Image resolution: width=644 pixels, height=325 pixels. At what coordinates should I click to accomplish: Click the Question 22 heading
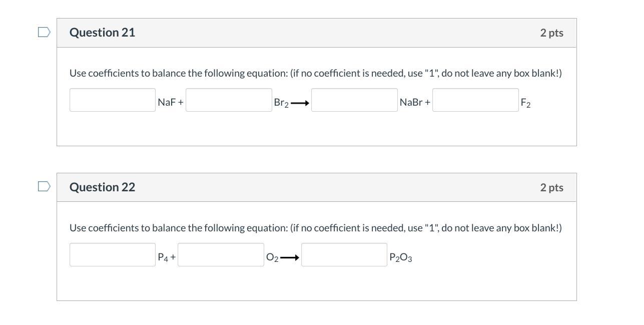coord(102,187)
